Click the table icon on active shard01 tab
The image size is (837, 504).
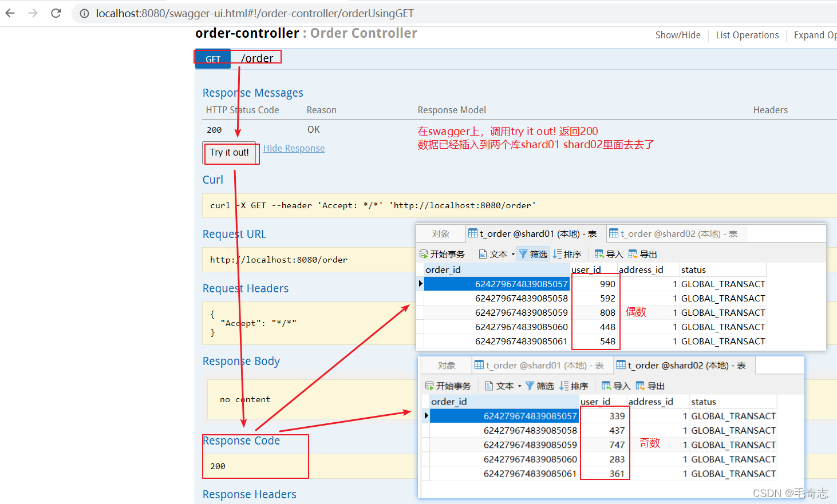pyautogui.click(x=473, y=233)
